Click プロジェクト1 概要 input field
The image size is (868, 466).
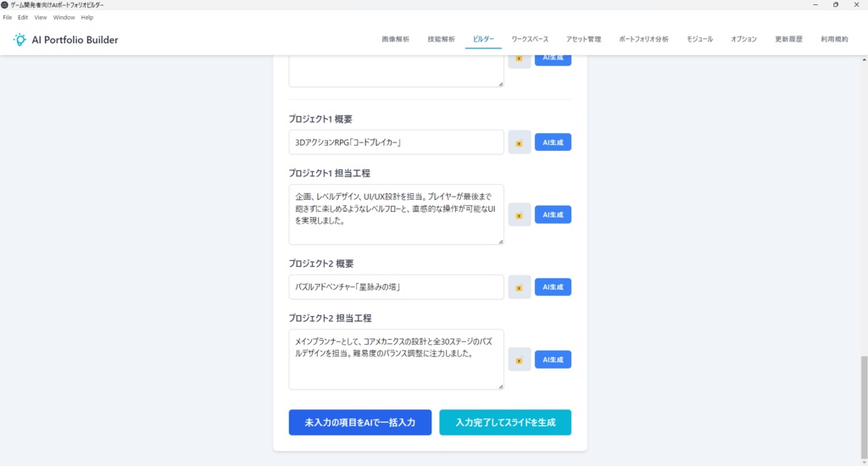[x=397, y=142]
